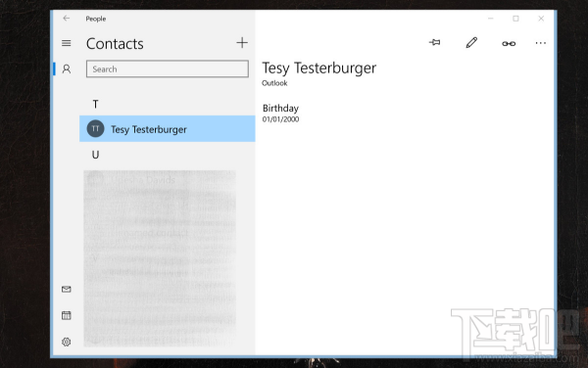Click the Birthday field label
Image resolution: width=588 pixels, height=368 pixels.
coord(280,109)
